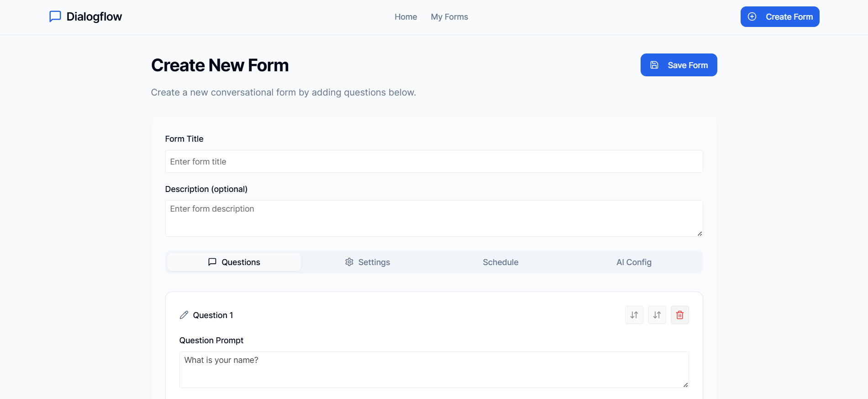Switch to the Schedule tab
This screenshot has height=399, width=868.
pyautogui.click(x=500, y=262)
